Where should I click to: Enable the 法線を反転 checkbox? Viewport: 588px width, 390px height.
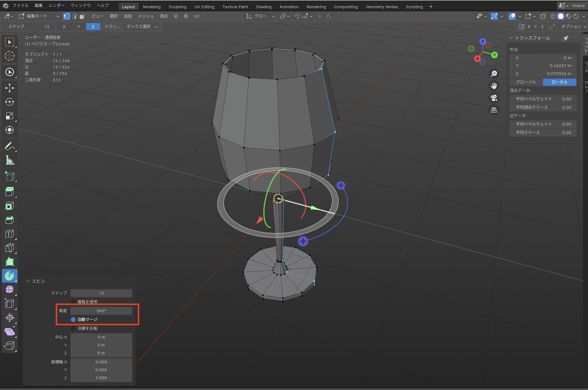(73, 328)
